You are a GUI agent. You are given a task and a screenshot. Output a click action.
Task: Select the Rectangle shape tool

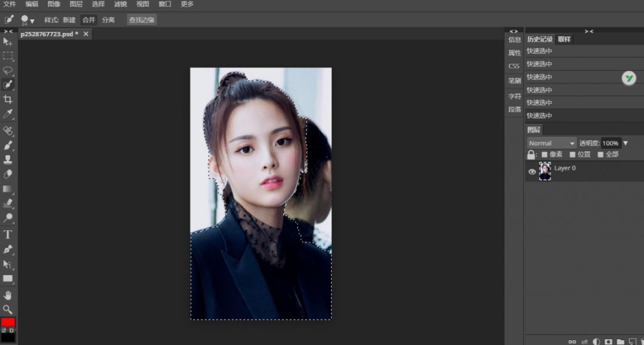point(8,278)
